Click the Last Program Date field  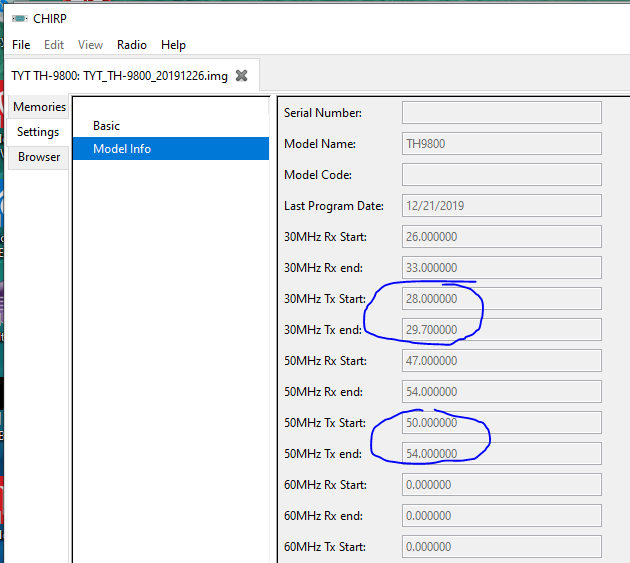pos(501,205)
